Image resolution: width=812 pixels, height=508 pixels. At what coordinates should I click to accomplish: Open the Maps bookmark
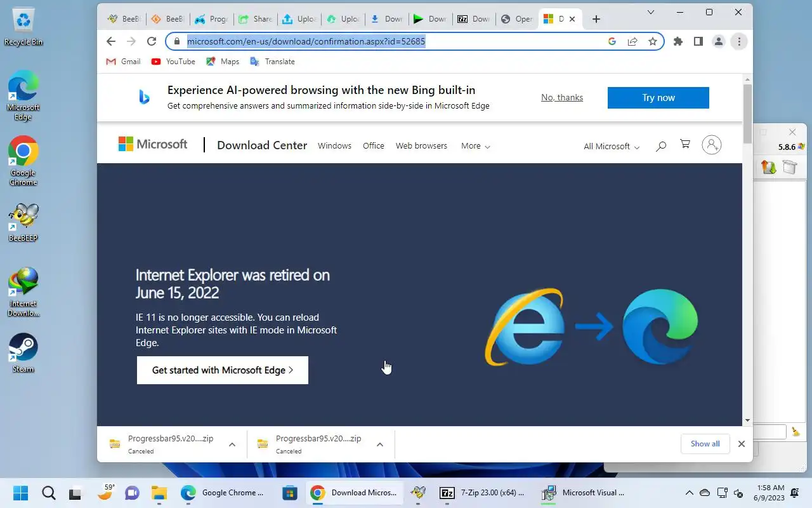(222, 62)
